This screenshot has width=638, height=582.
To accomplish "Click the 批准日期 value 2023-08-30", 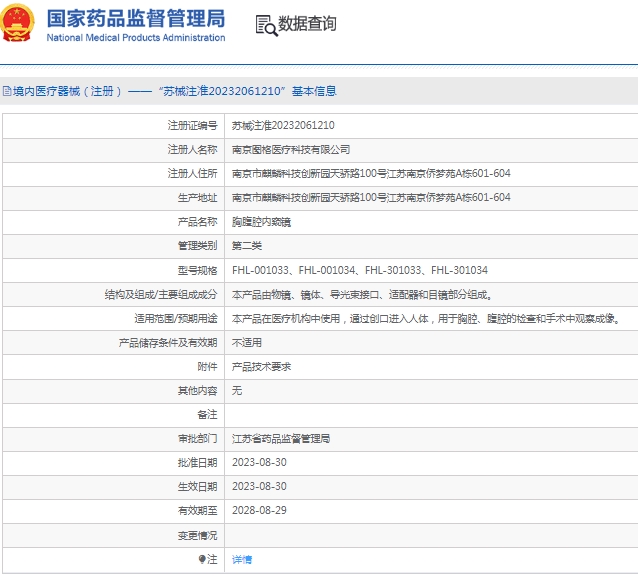I will coord(259,463).
